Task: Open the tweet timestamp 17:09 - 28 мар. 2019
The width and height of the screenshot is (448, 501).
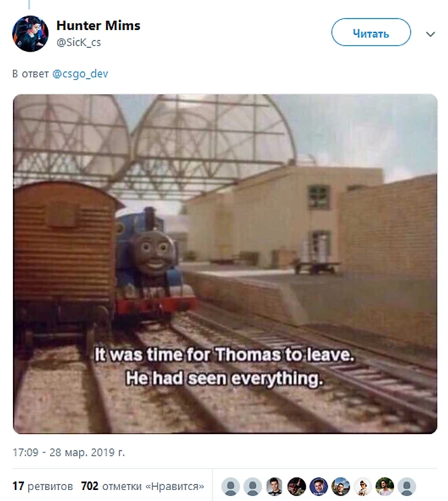Action: (x=68, y=452)
